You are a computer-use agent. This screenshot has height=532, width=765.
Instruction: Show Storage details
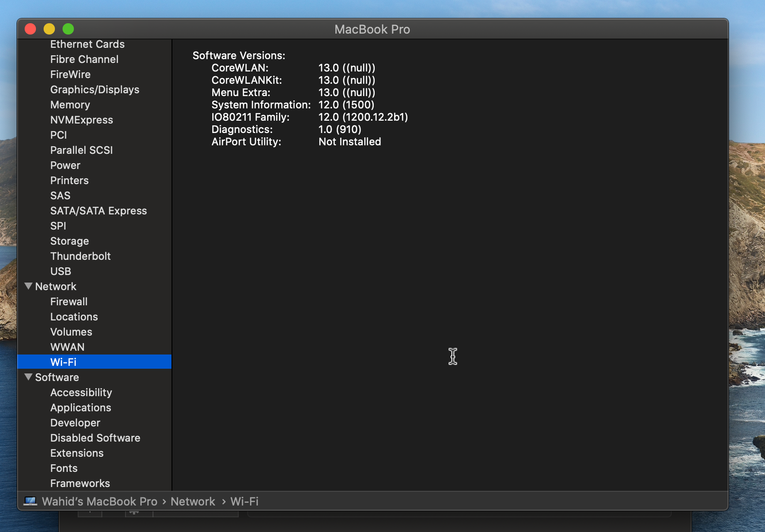coord(70,241)
